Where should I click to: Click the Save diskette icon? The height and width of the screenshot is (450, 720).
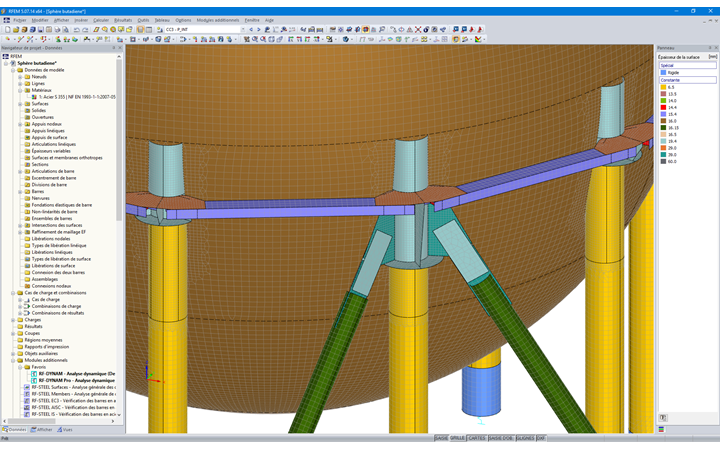click(x=40, y=29)
